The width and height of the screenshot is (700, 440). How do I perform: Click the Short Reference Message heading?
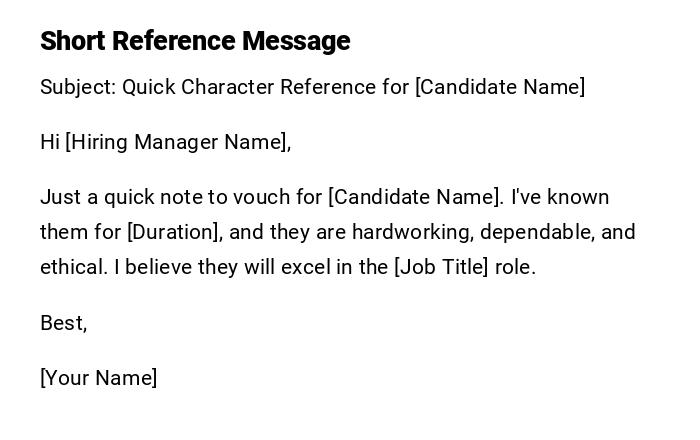[195, 41]
